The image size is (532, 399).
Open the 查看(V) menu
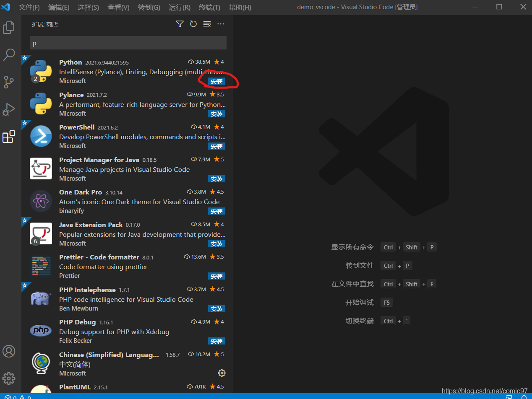118,7
